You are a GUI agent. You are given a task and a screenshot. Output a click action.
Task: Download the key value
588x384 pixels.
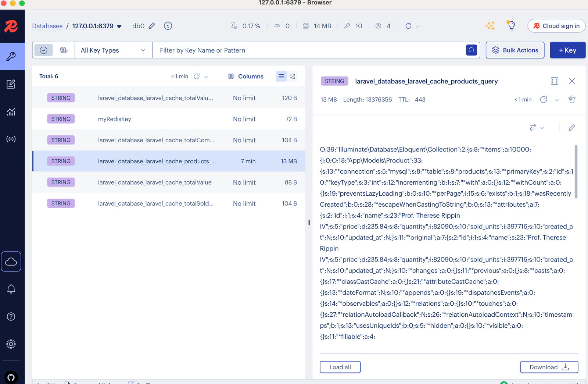click(x=549, y=367)
